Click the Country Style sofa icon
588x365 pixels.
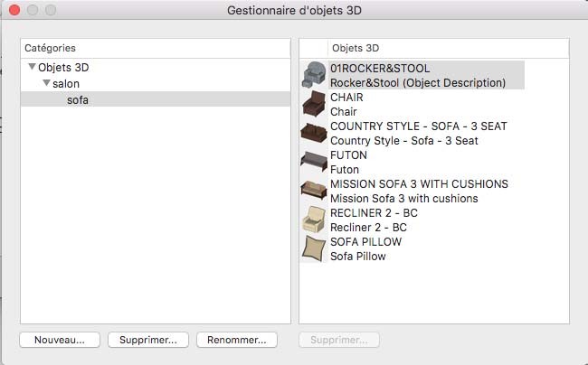tap(313, 133)
